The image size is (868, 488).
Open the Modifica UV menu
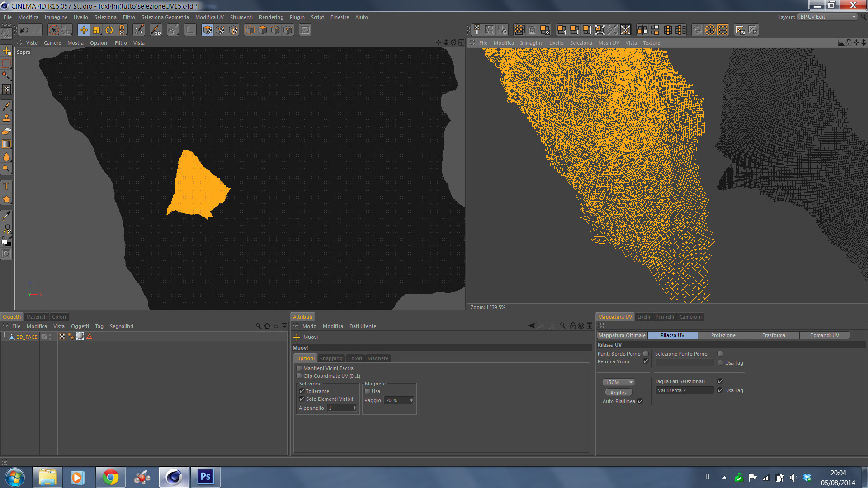coord(209,17)
